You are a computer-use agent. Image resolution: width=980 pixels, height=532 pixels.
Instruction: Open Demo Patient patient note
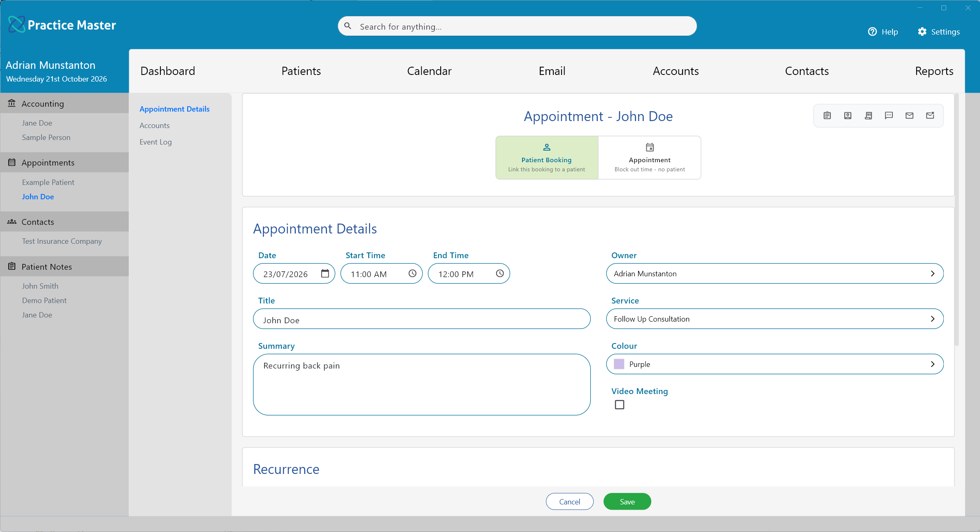pyautogui.click(x=44, y=300)
